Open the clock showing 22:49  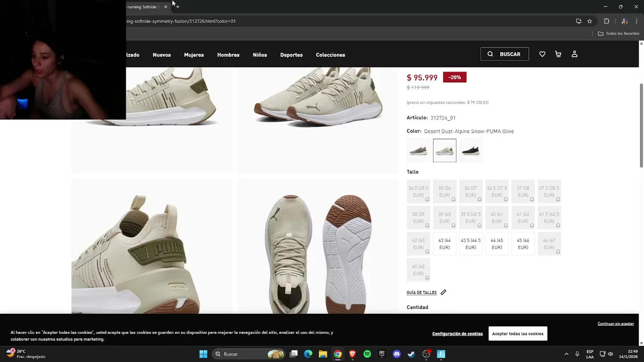(628, 354)
